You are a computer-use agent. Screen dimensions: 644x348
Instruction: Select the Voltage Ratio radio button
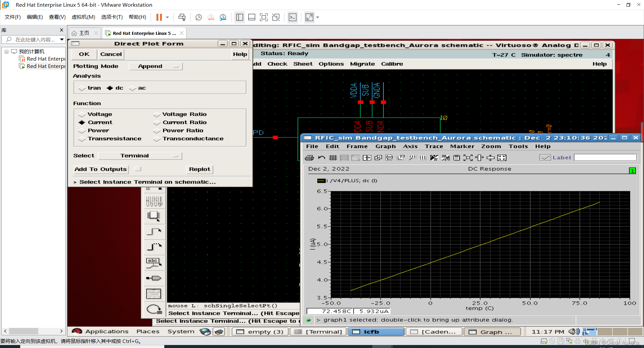tap(157, 115)
